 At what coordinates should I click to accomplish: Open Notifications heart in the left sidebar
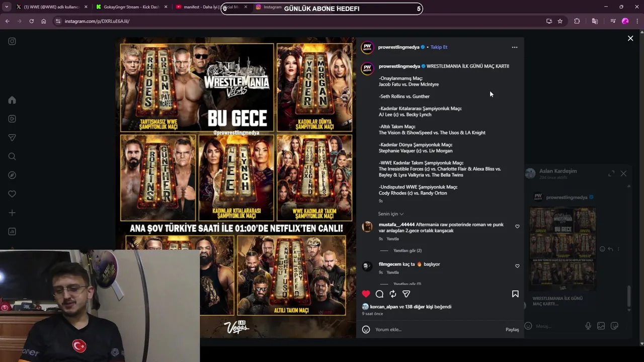tap(12, 194)
